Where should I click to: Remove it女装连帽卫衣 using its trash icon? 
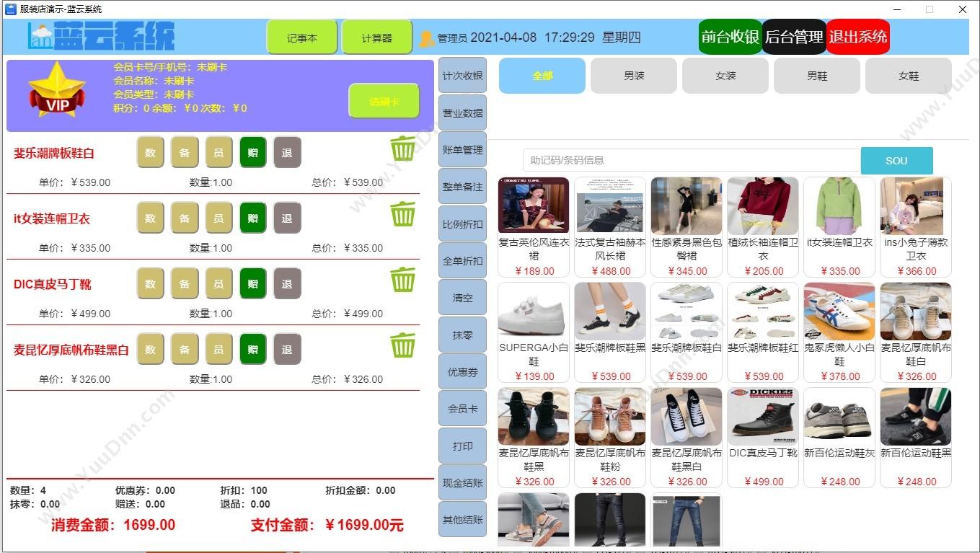[x=403, y=214]
